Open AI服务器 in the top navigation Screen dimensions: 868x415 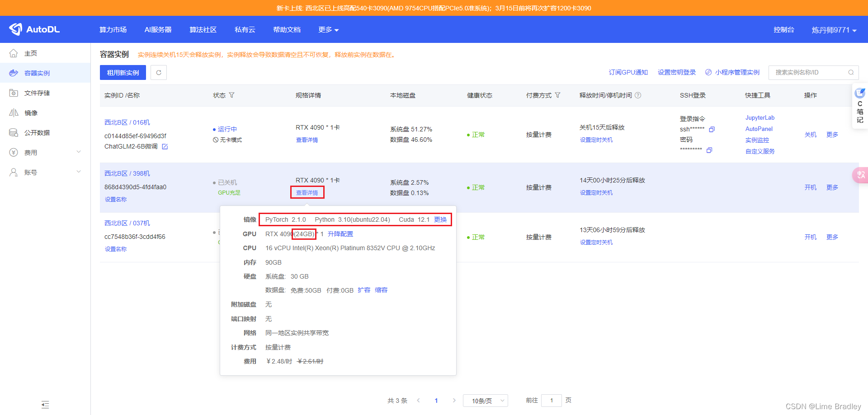click(158, 30)
